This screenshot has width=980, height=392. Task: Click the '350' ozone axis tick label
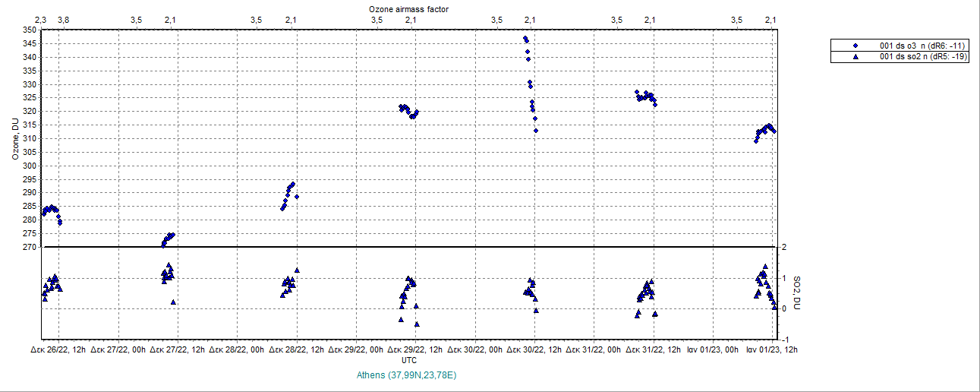click(30, 30)
